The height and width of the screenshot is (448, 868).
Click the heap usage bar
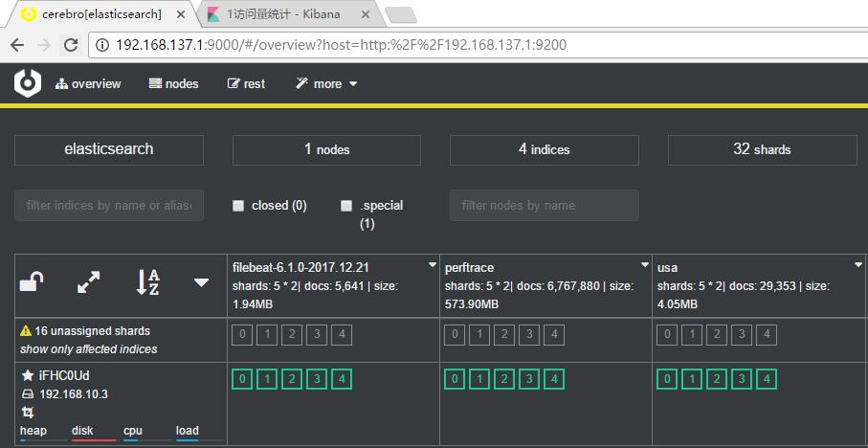[43, 440]
